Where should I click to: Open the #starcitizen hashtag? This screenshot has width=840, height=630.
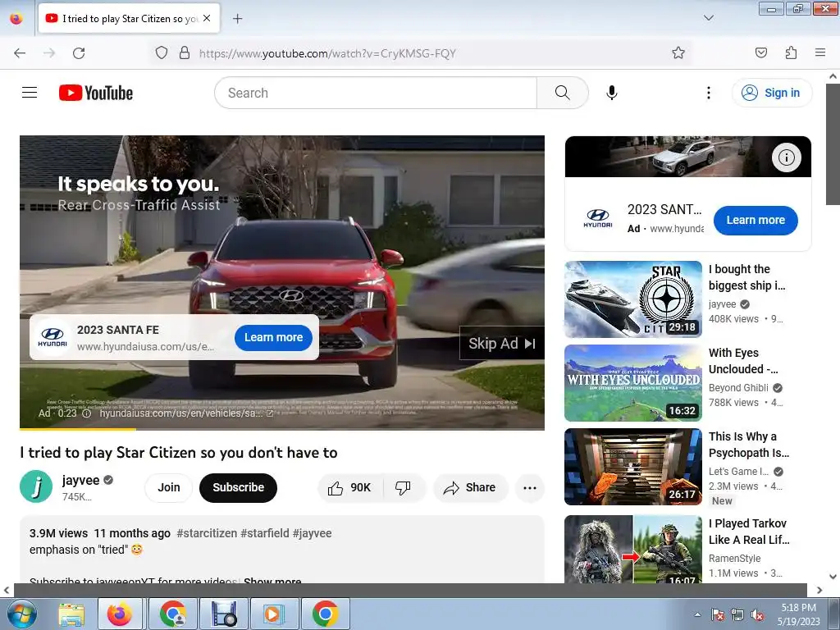(x=207, y=533)
